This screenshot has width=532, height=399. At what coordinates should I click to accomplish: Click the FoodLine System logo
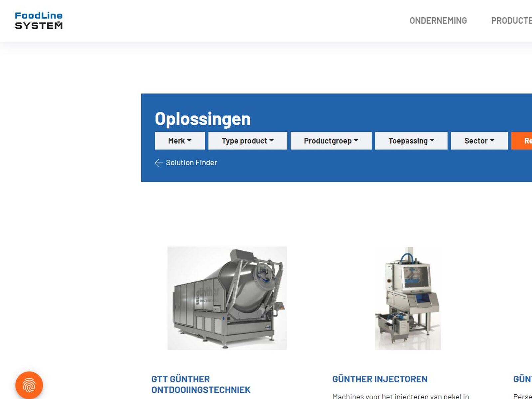tap(39, 21)
